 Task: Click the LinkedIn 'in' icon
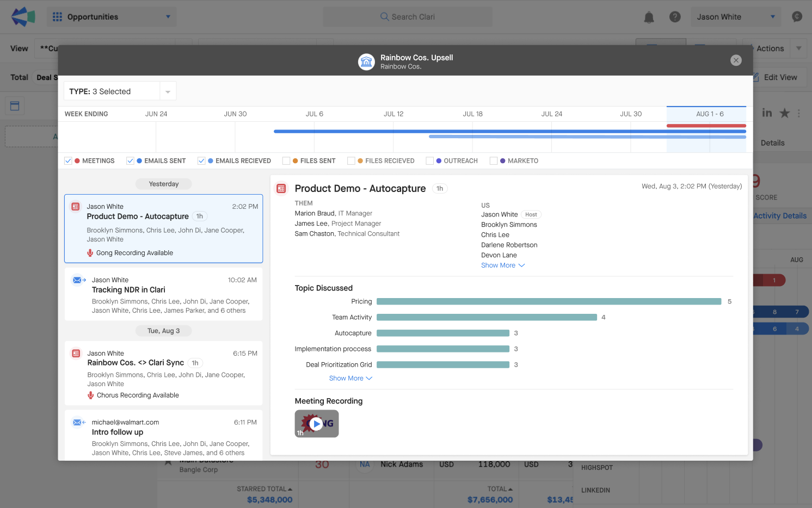(767, 113)
